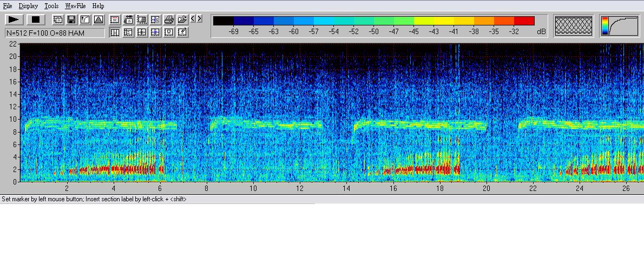The image size is (644, 277).
Task: Open the Tools menu
Action: (x=51, y=6)
